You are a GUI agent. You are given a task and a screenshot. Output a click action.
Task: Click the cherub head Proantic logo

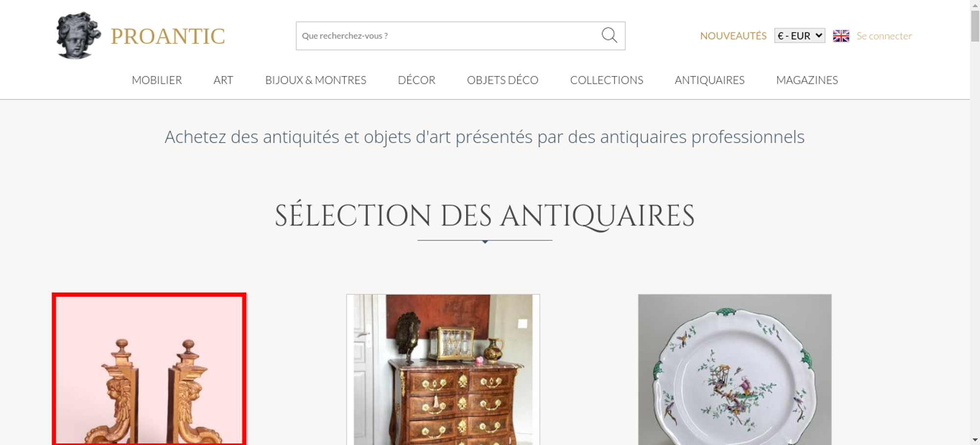pos(78,35)
